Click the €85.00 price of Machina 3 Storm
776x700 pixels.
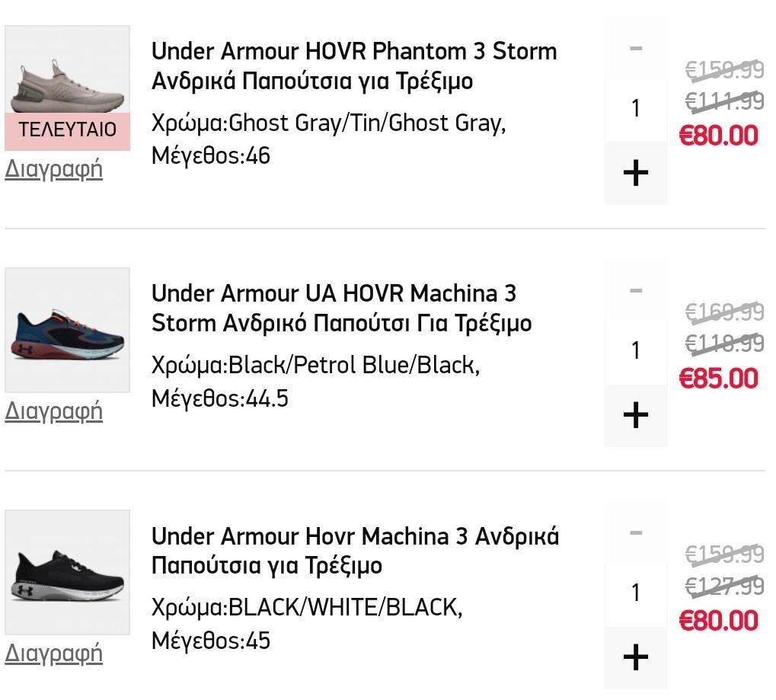click(x=718, y=379)
